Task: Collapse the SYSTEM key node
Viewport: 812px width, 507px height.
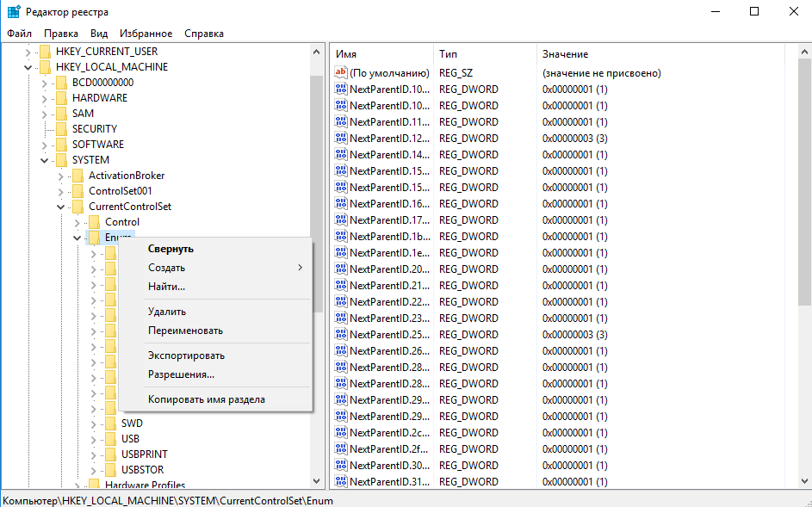Action: click(45, 160)
